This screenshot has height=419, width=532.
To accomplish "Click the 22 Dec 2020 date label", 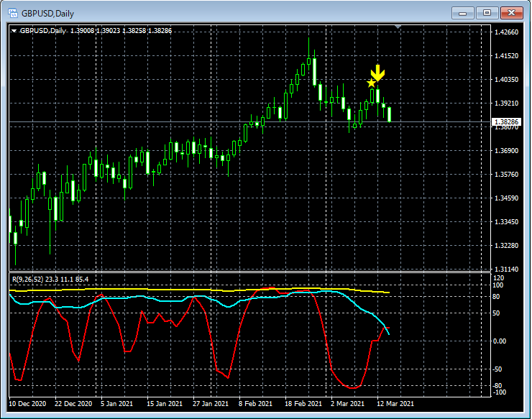I will click(x=73, y=404).
